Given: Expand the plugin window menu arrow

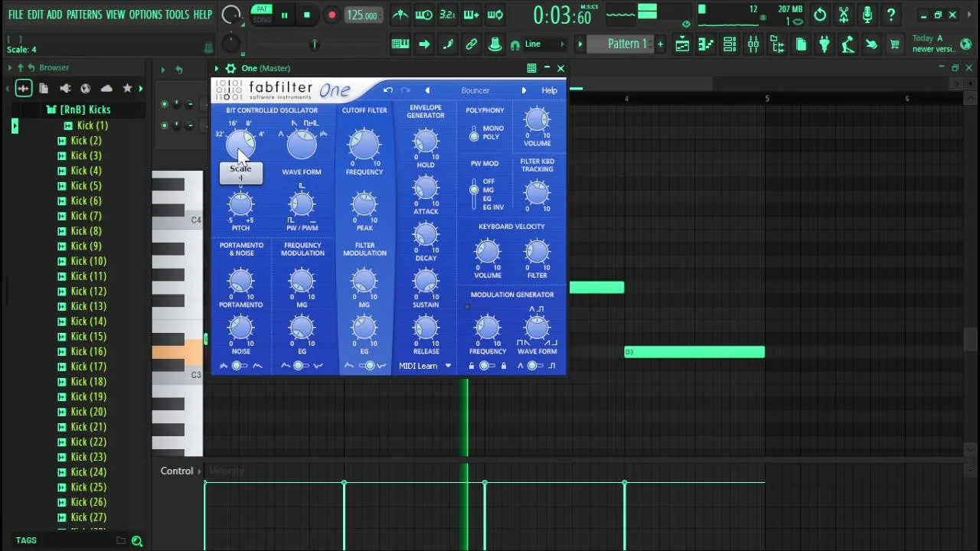Looking at the screenshot, I should coord(217,68).
